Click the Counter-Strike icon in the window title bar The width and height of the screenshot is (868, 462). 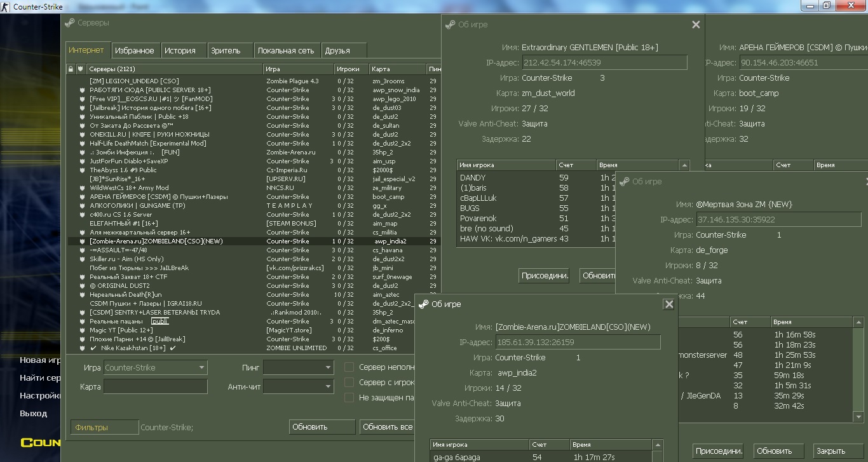(6, 6)
